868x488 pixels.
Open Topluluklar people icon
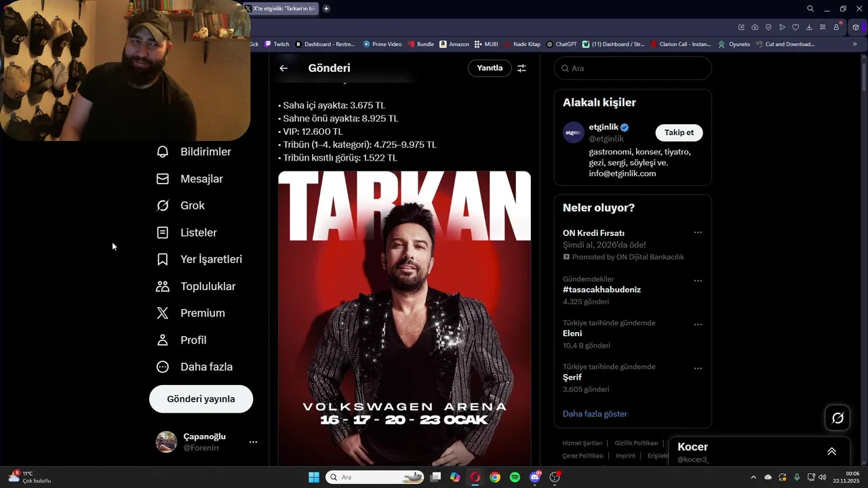click(163, 286)
